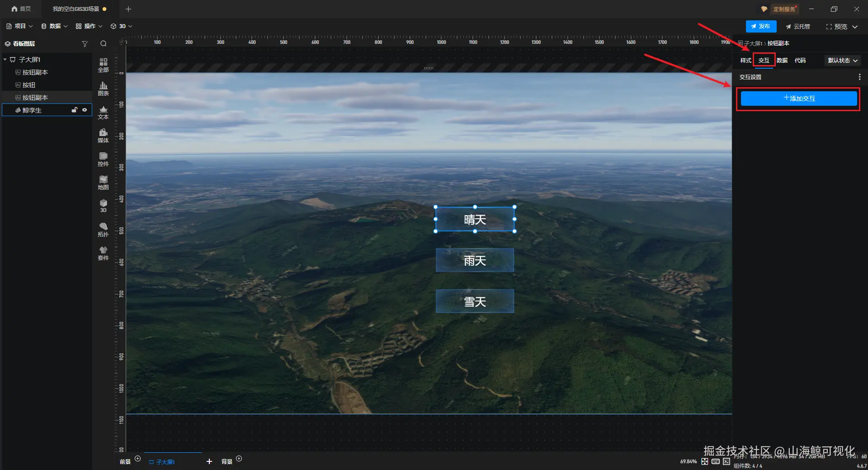Viewport: 868px width, 470px height.
Task: Open the 媒体 media component category
Action: pyautogui.click(x=103, y=136)
